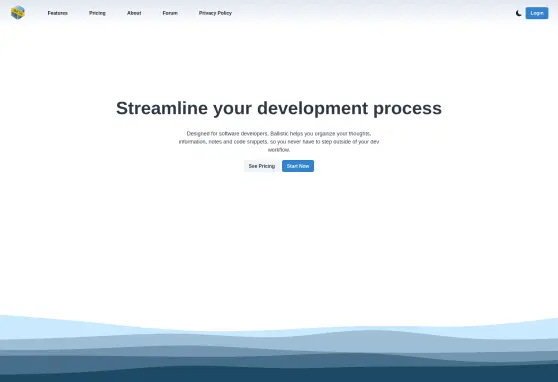Screen dimensions: 558x382
Task: Visit the Forum
Action: point(170,13)
